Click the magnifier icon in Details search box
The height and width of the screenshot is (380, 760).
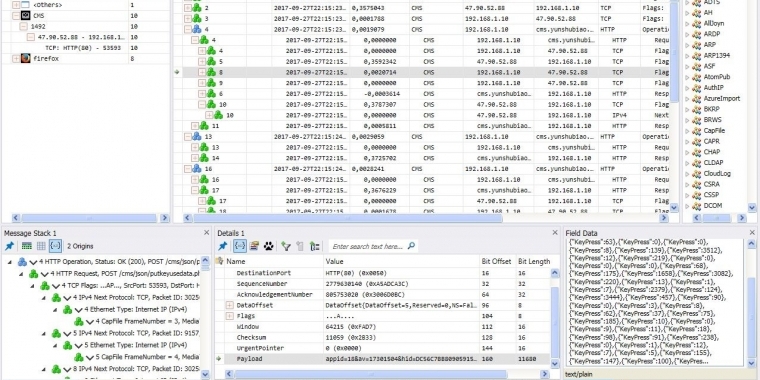(412, 246)
